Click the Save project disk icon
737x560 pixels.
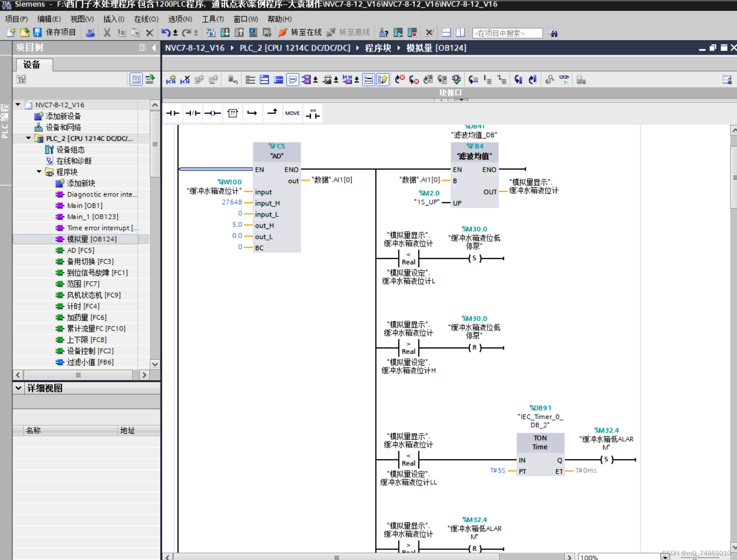pos(37,33)
